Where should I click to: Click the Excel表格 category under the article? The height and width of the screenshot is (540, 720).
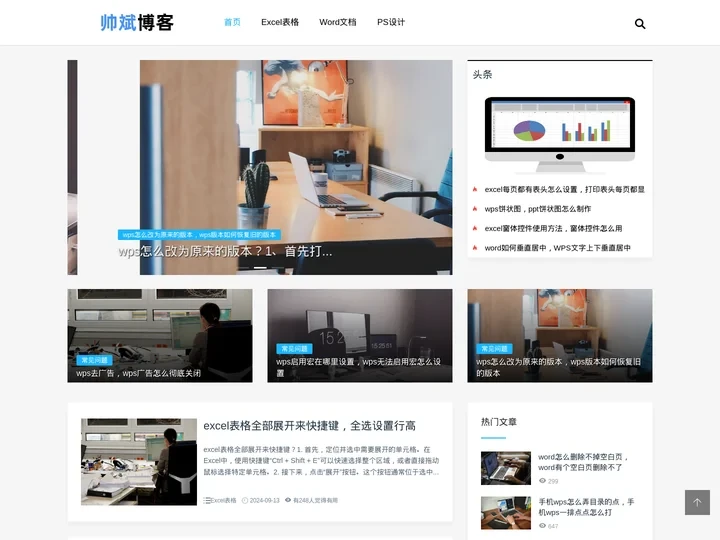223,501
